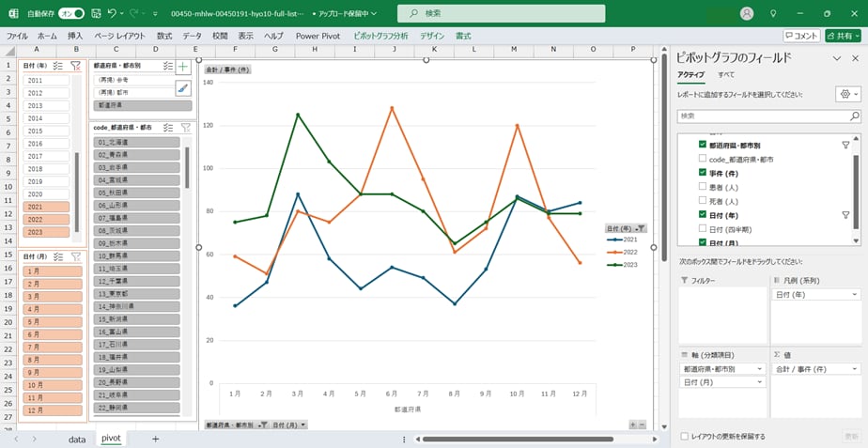Click the Undo arrow icon
This screenshot has height=448, width=868.
[113, 13]
